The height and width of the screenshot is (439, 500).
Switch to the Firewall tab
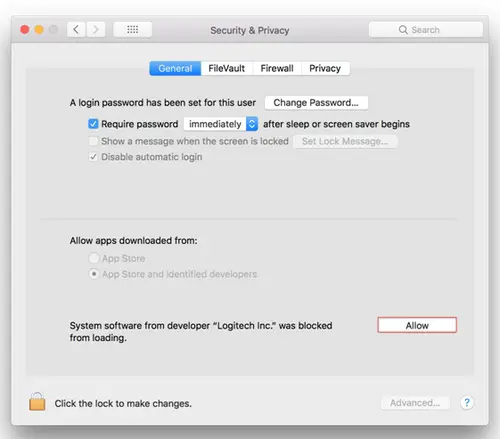277,68
